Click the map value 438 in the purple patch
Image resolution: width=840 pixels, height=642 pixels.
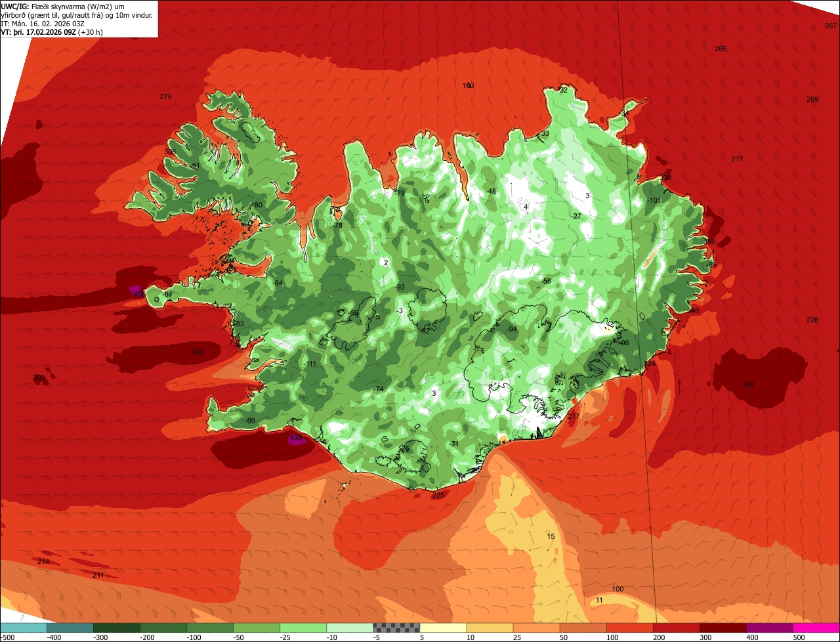point(295,437)
